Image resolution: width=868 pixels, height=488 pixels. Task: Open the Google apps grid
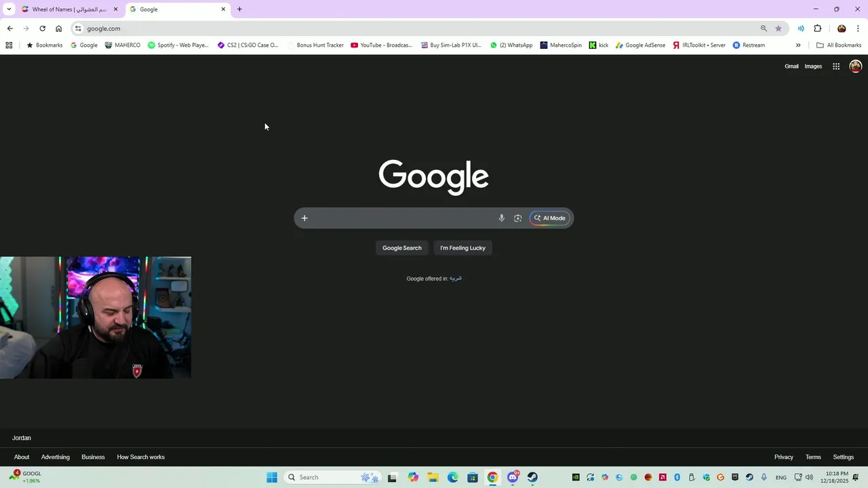[836, 66]
